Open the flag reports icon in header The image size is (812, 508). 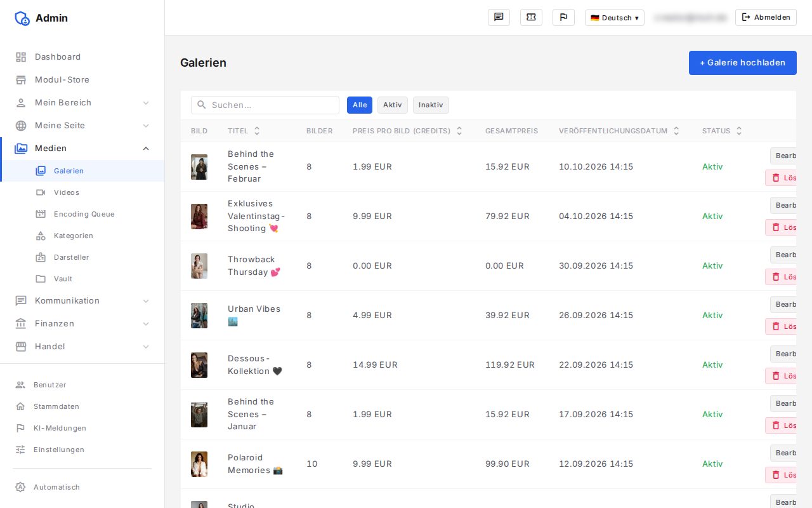(563, 18)
